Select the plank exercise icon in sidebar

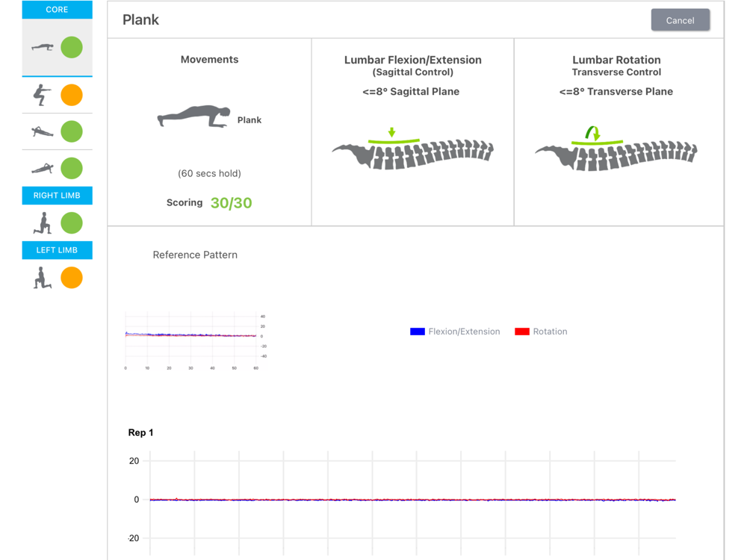click(x=43, y=47)
